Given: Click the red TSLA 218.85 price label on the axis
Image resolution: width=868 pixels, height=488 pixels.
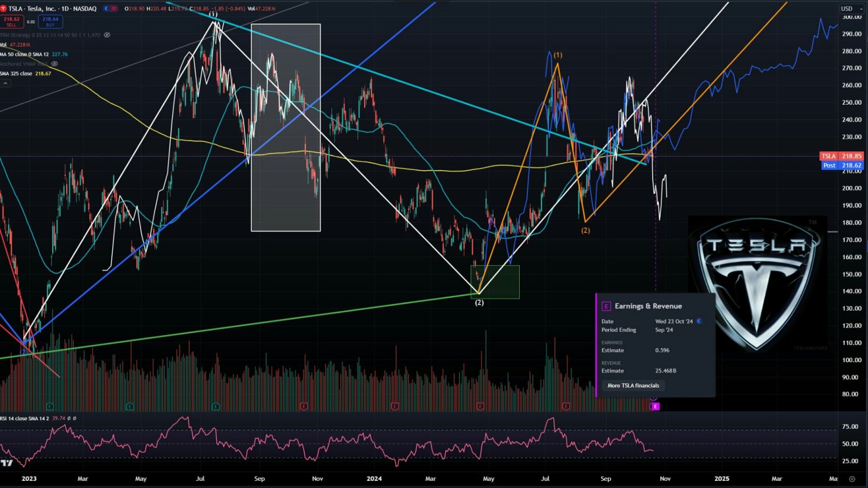Looking at the screenshot, I should click(x=841, y=156).
